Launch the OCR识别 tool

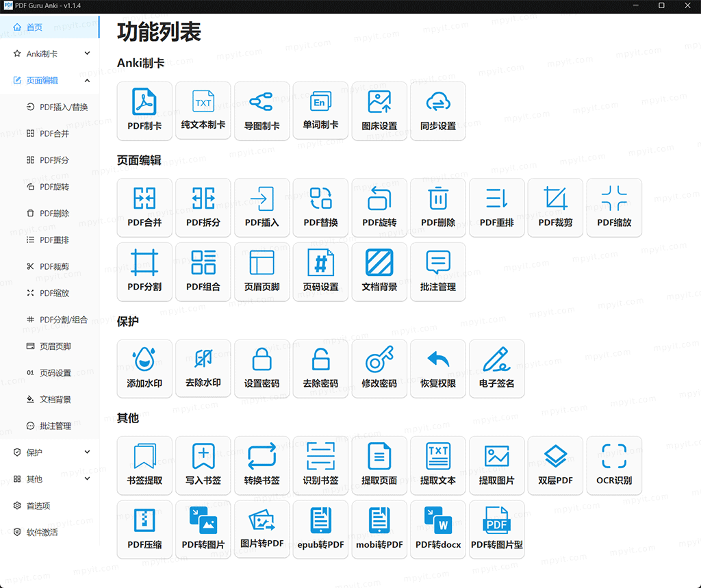coord(614,465)
